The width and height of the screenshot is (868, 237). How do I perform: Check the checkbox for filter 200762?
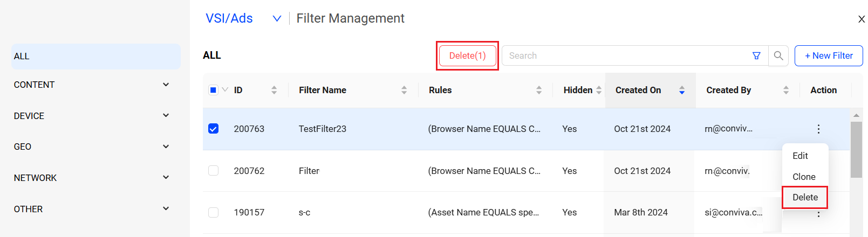click(213, 171)
